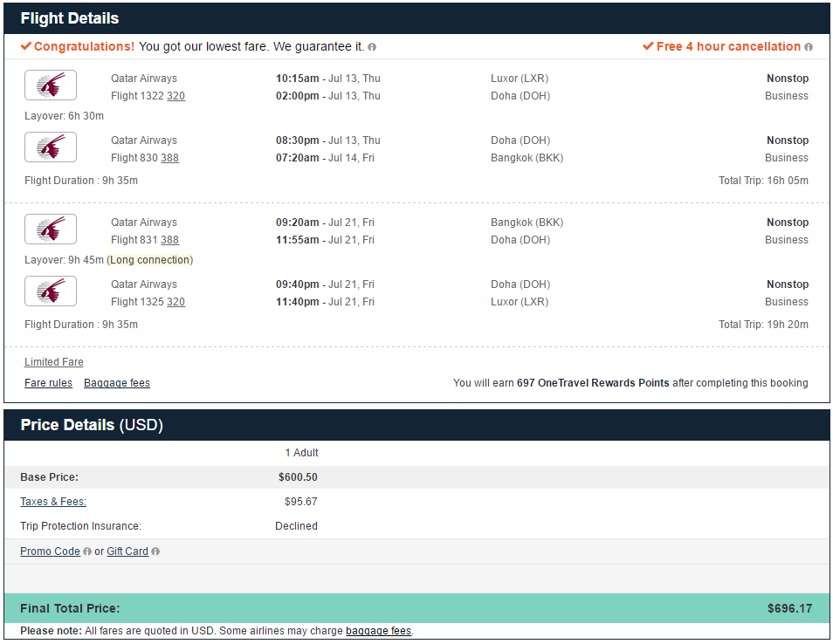Open the lowest fare guarantee info icon
This screenshot has height=644, width=833.
pos(372,47)
